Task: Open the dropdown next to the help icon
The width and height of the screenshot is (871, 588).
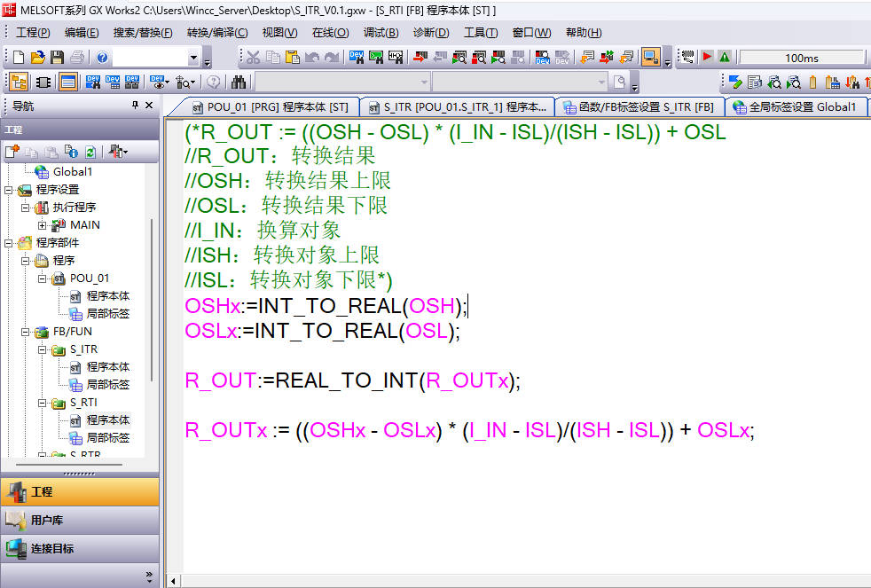Action: click(x=193, y=58)
